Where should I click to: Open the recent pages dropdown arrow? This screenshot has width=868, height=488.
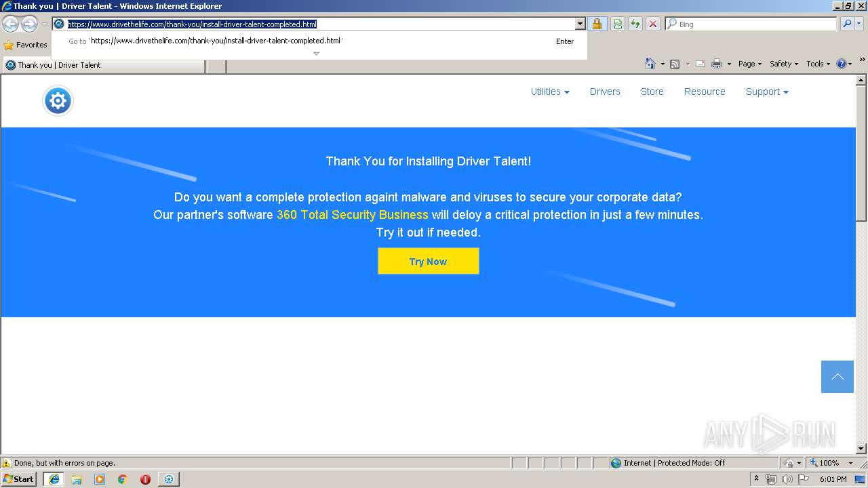(x=44, y=24)
